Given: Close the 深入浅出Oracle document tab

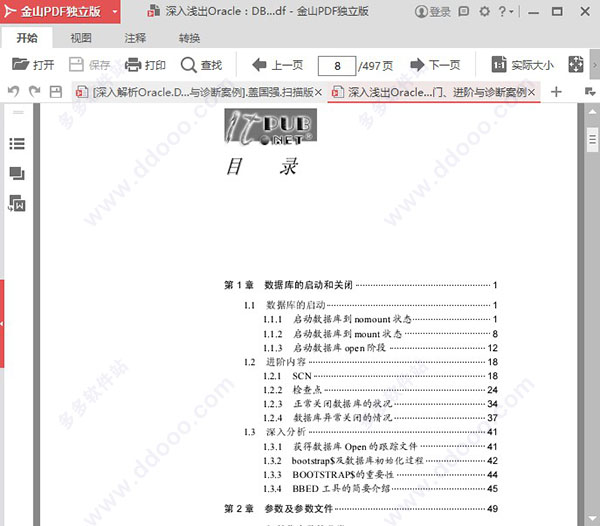Looking at the screenshot, I should click(x=531, y=92).
